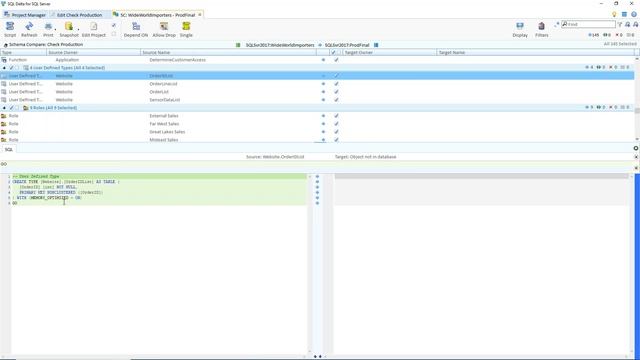Uncheck the Far West Sales checkbox
The height and width of the screenshot is (360, 640).
tap(336, 124)
